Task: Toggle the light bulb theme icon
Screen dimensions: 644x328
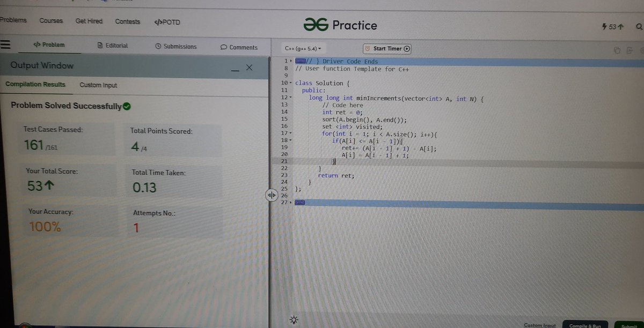Action: click(294, 320)
